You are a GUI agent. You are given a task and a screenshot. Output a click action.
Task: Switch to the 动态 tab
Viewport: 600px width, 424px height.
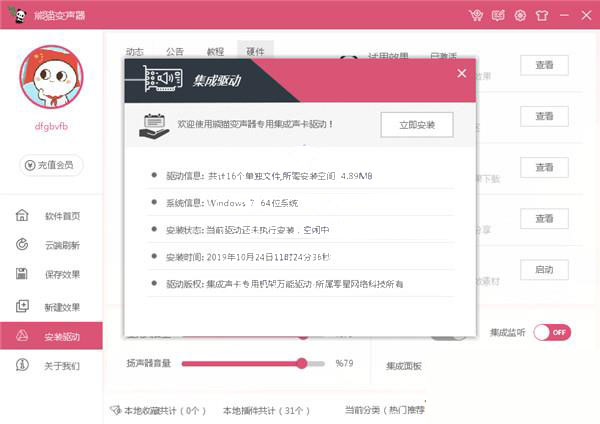coord(135,52)
